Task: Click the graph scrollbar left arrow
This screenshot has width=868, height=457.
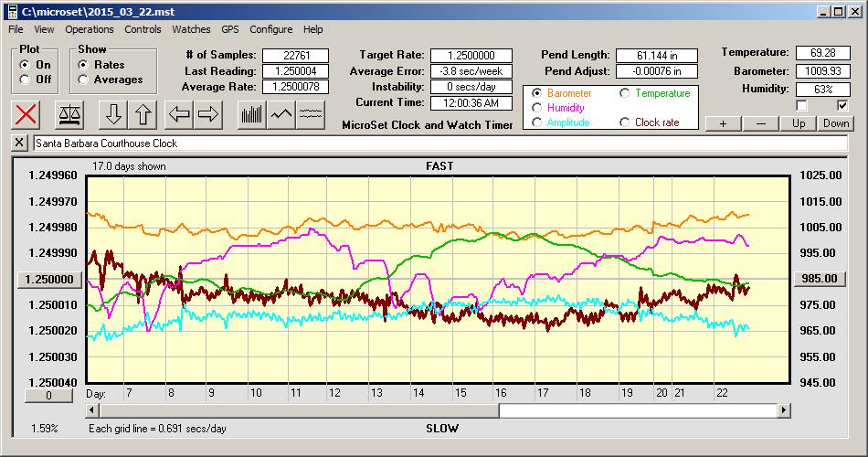Action: click(x=93, y=410)
